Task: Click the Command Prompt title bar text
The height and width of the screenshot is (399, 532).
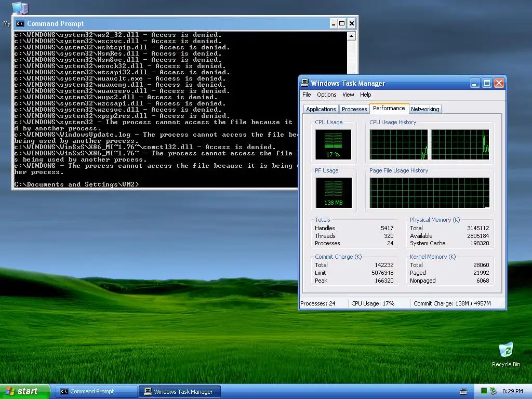Action: coord(55,23)
